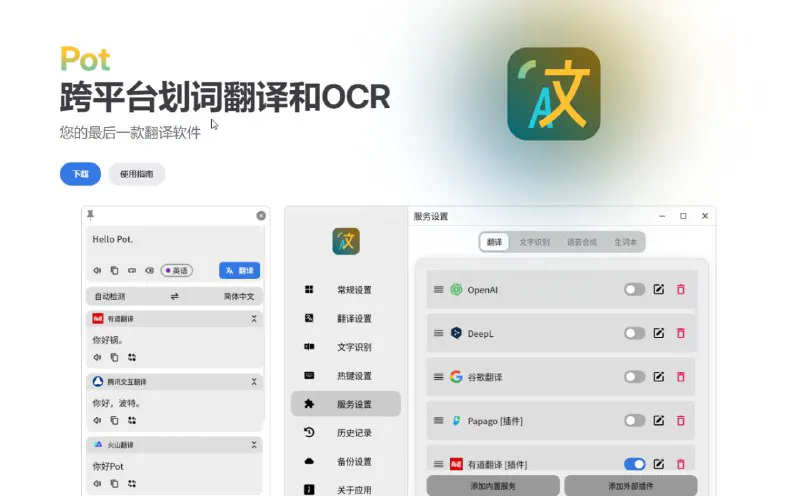800x496 pixels.
Task: Delete the 有道翻译 plugin service
Action: [681, 464]
